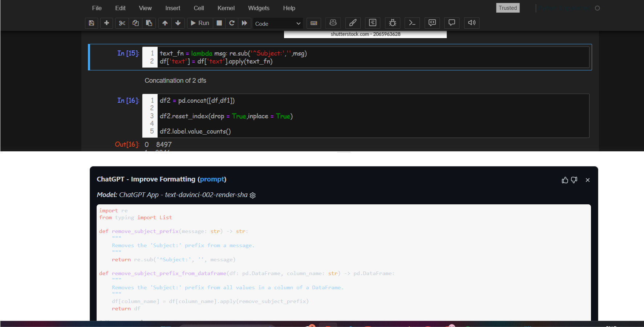Open the ChatGPT prompt link
Viewport: 644px width, 327px height.
(212, 179)
